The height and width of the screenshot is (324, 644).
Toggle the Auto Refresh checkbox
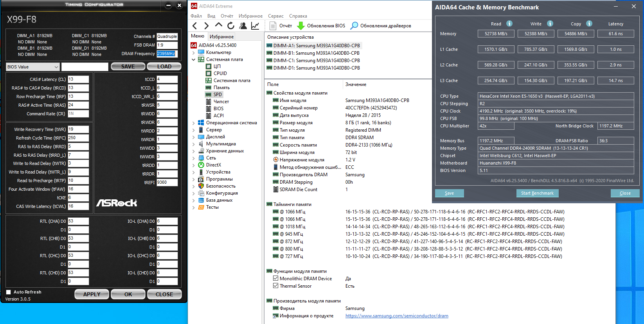click(8, 292)
